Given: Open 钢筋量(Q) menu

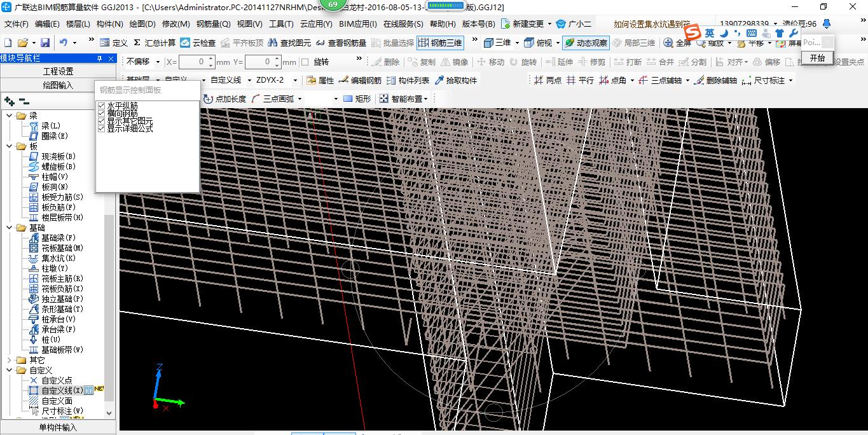Looking at the screenshot, I should [214, 24].
